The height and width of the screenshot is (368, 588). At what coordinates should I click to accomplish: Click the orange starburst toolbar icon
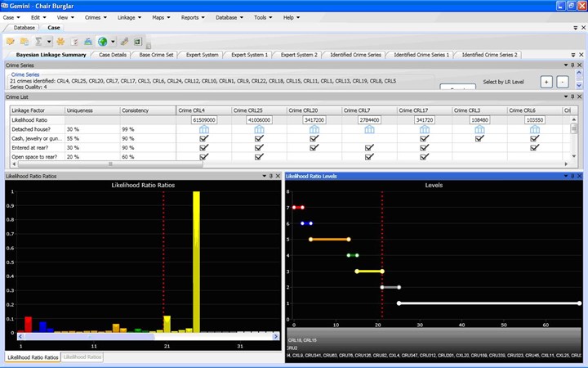[61, 41]
